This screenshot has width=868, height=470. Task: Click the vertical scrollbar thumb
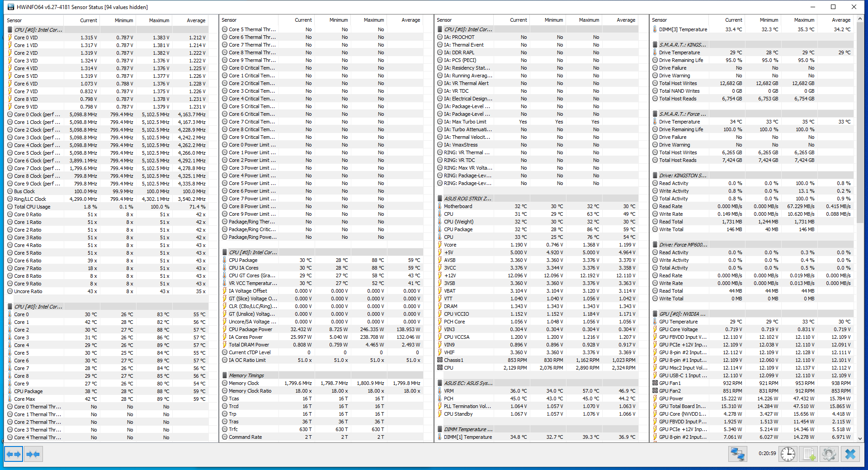(859, 123)
